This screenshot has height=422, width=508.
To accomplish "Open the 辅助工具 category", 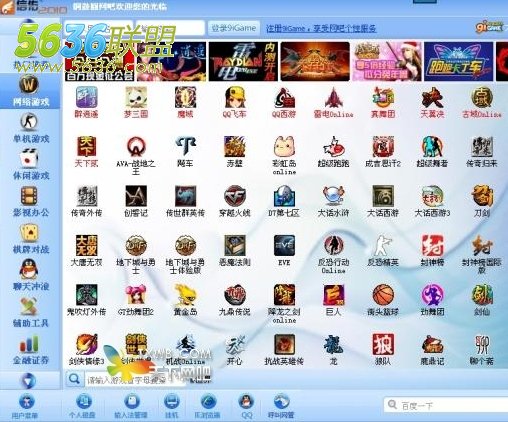I will (30, 313).
